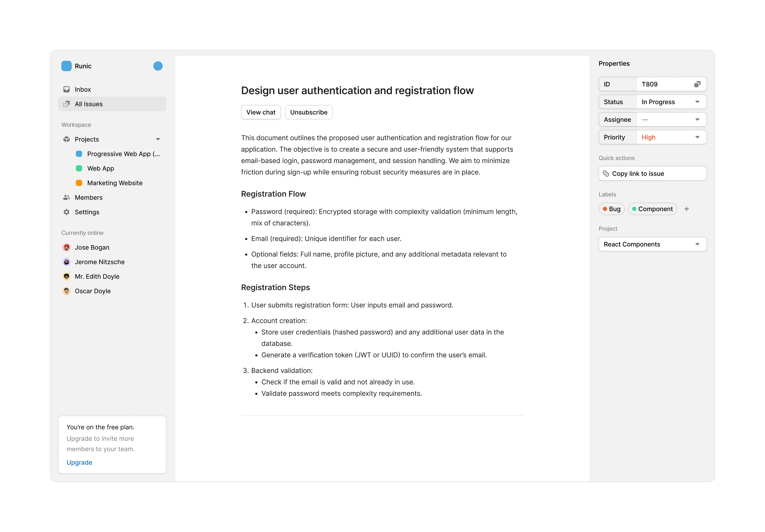Click the link icon in Copy link to issue
The image size is (765, 532).
click(606, 173)
